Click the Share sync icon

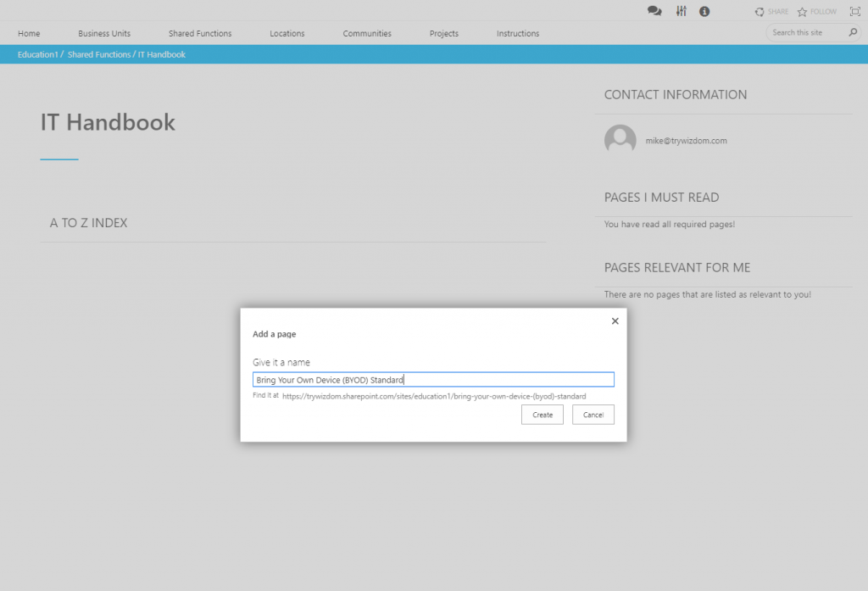[x=759, y=12]
